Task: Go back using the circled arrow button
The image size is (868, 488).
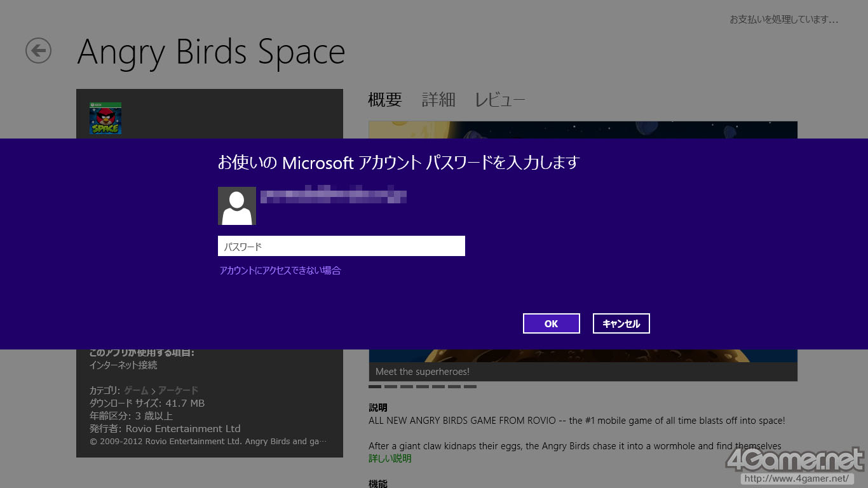Action: tap(38, 50)
